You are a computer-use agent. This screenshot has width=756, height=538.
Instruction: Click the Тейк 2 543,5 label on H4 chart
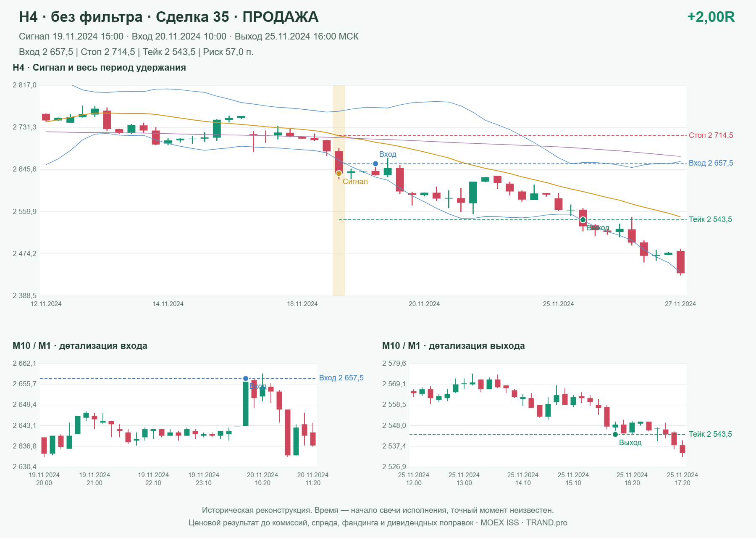point(710,219)
